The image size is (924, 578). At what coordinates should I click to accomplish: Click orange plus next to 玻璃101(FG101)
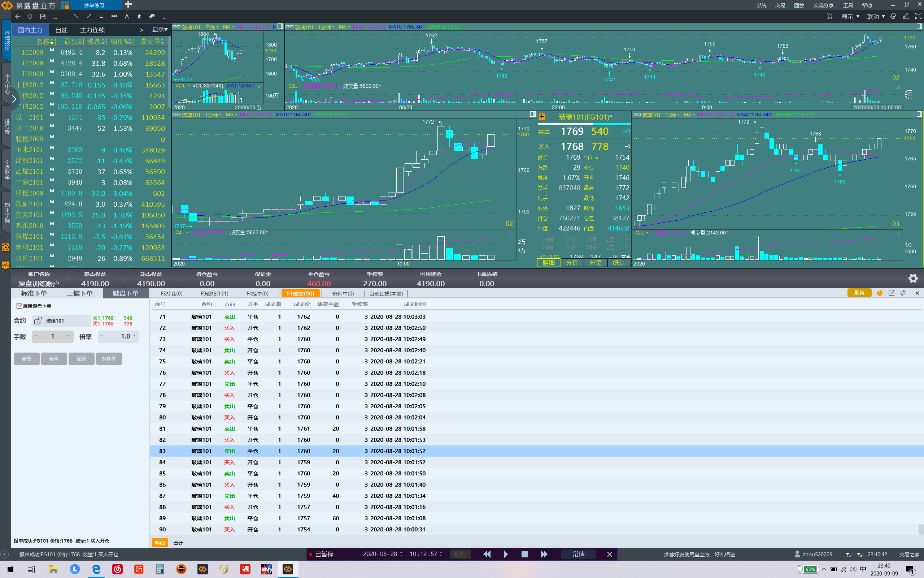542,117
